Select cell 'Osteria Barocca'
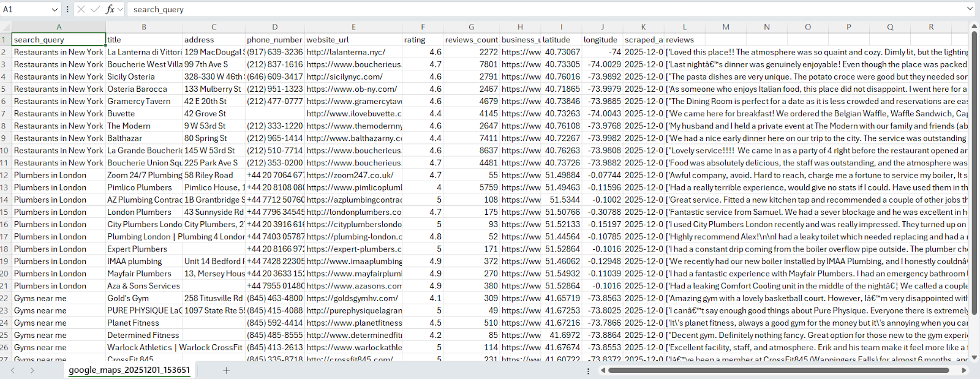980x379 pixels. point(144,89)
